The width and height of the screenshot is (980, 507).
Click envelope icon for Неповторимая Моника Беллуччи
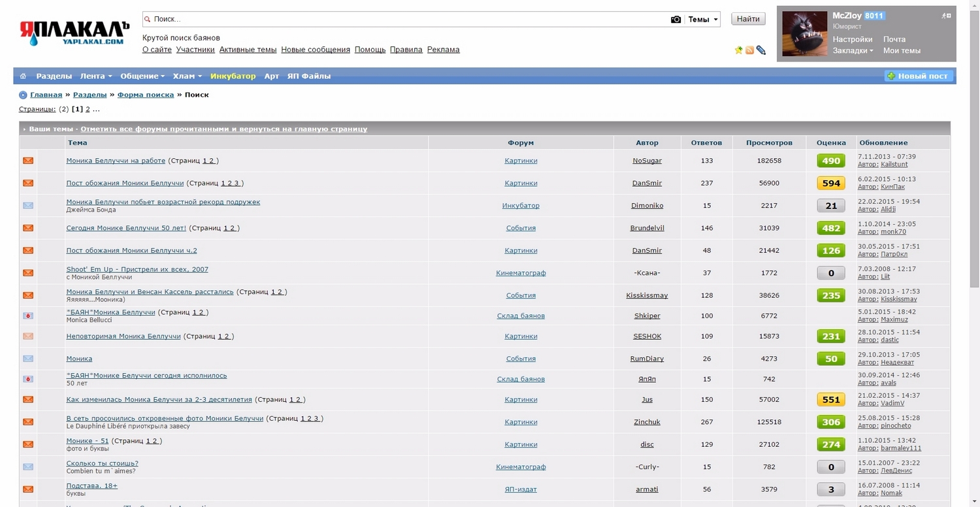click(28, 336)
